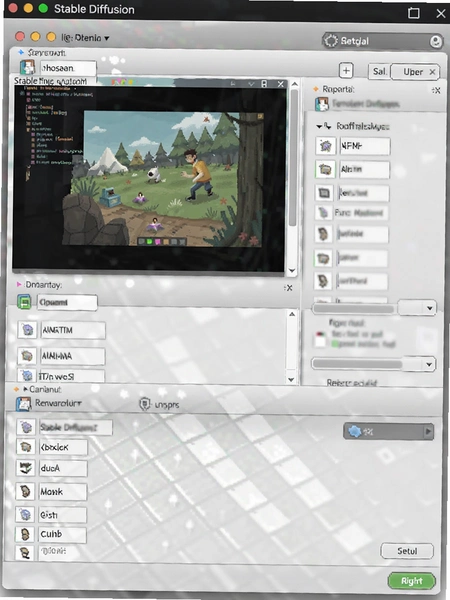
Task: Click the Cuhb text field
Action: (63, 534)
